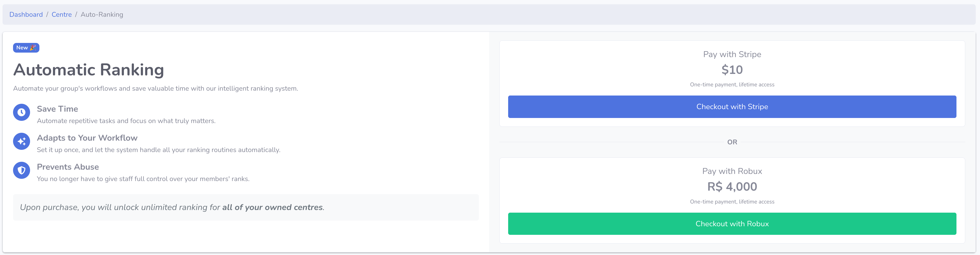Click the Prevents Abuse feature heading

pyautogui.click(x=68, y=167)
